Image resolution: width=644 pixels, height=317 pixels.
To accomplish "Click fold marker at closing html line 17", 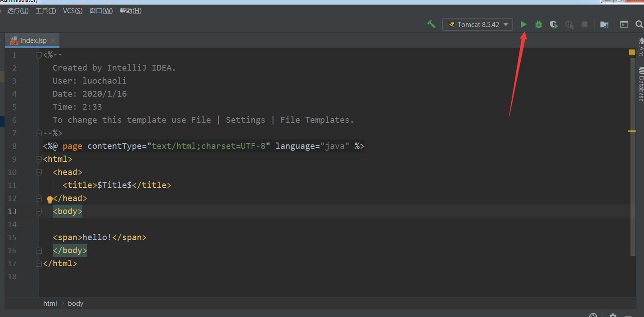I will (x=39, y=263).
